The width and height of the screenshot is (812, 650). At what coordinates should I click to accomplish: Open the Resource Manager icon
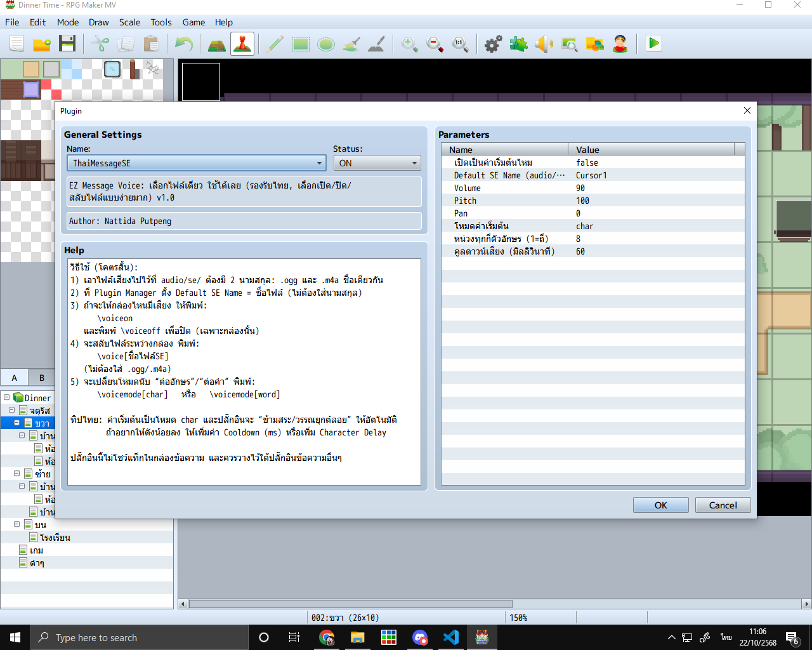coord(595,44)
